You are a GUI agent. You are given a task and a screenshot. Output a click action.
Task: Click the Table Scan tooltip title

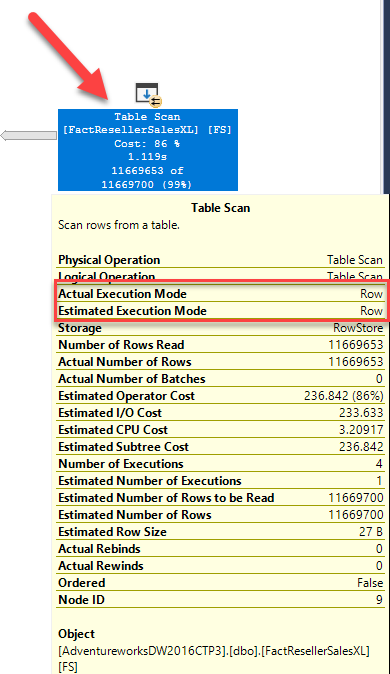(x=221, y=208)
